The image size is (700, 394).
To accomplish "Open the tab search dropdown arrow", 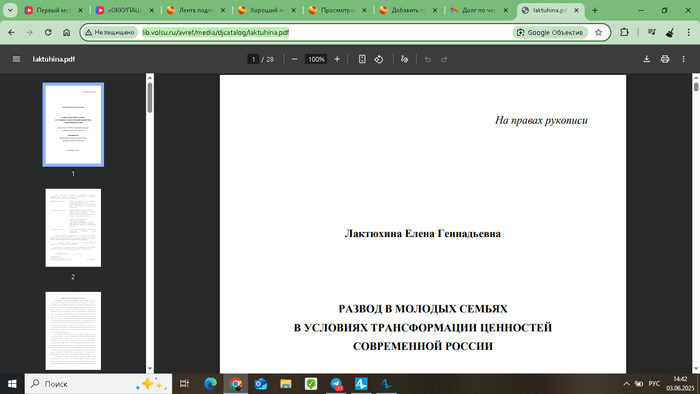I will (10, 10).
